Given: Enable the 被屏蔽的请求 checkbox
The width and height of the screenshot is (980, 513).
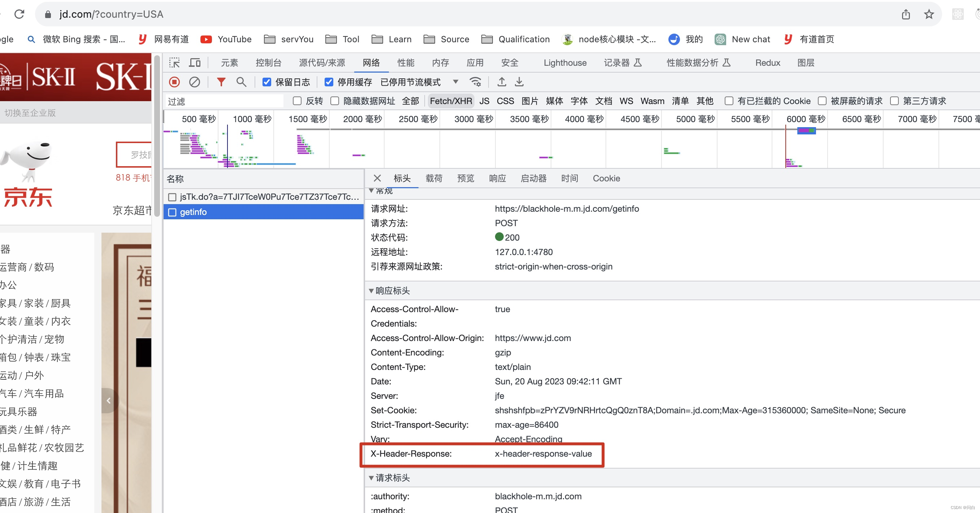Looking at the screenshot, I should [822, 101].
